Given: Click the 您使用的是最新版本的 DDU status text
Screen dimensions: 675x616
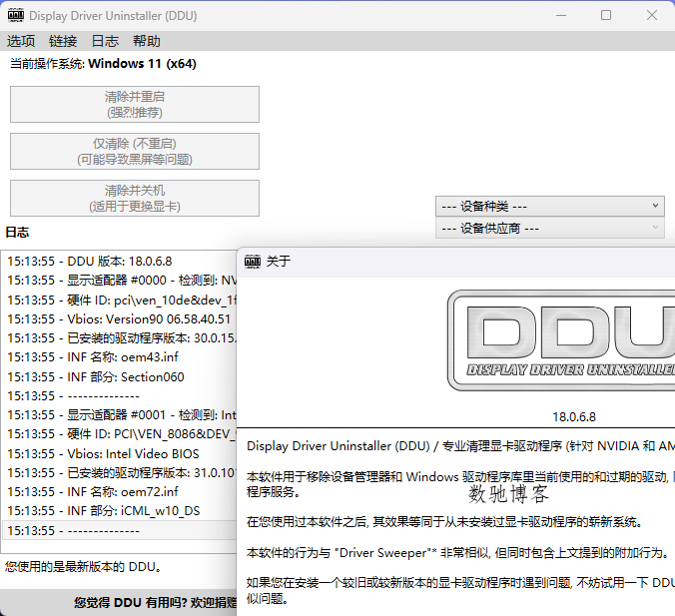Looking at the screenshot, I should 84,567.
